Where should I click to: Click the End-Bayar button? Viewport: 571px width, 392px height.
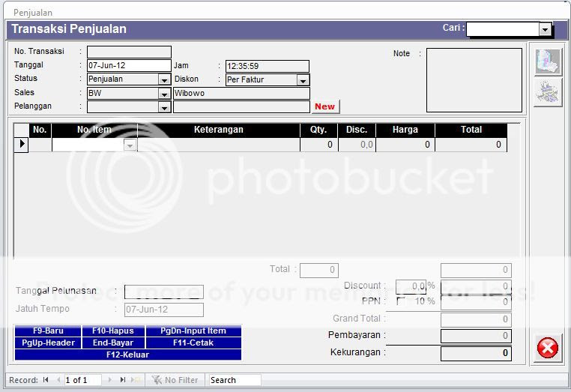click(x=113, y=343)
